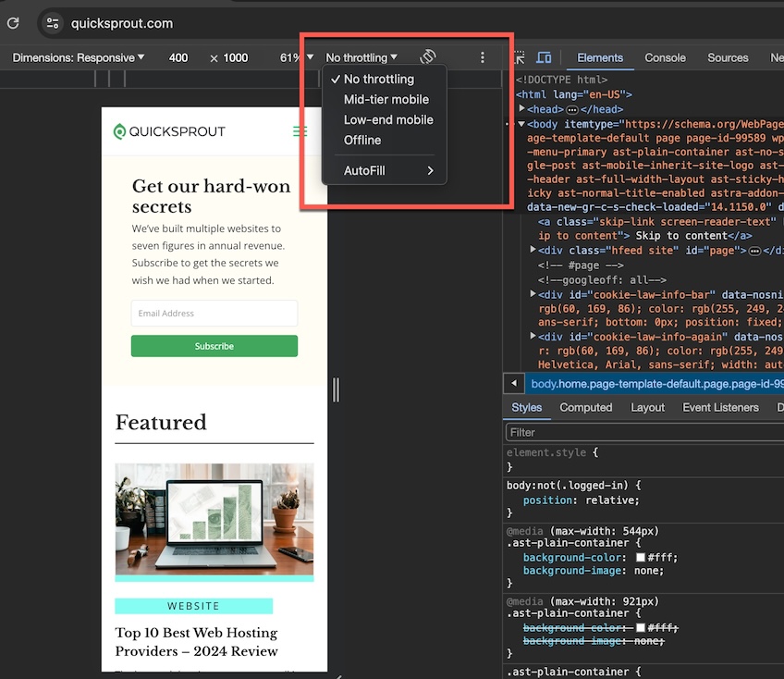Open the Event Listeners pane tab

click(720, 407)
